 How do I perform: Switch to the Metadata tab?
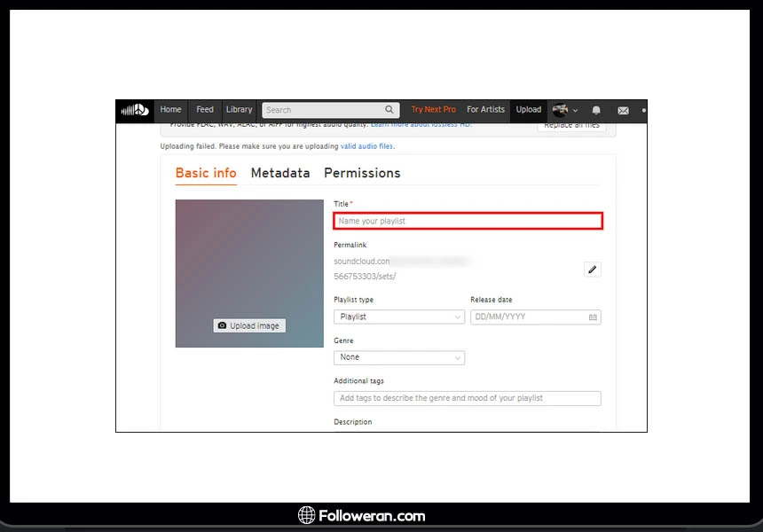tap(280, 173)
